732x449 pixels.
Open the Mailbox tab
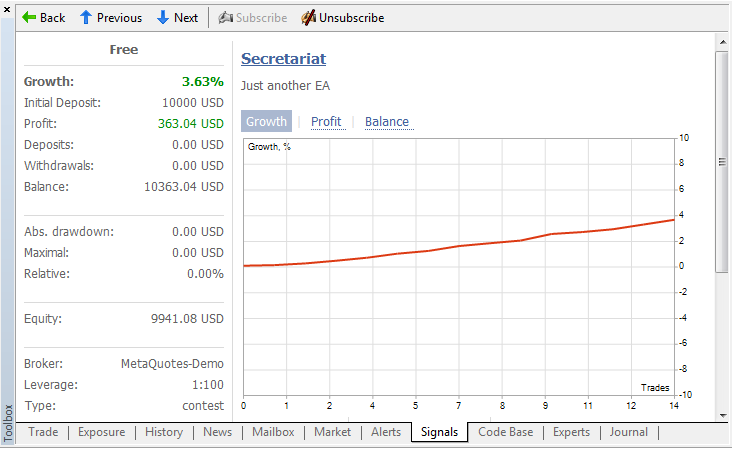[x=273, y=432]
